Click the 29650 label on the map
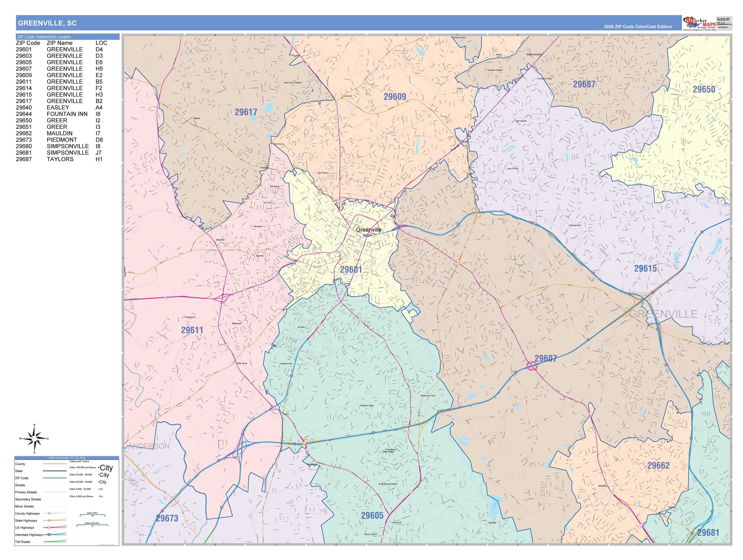Viewport: 743px width, 560px height. pyautogui.click(x=704, y=89)
